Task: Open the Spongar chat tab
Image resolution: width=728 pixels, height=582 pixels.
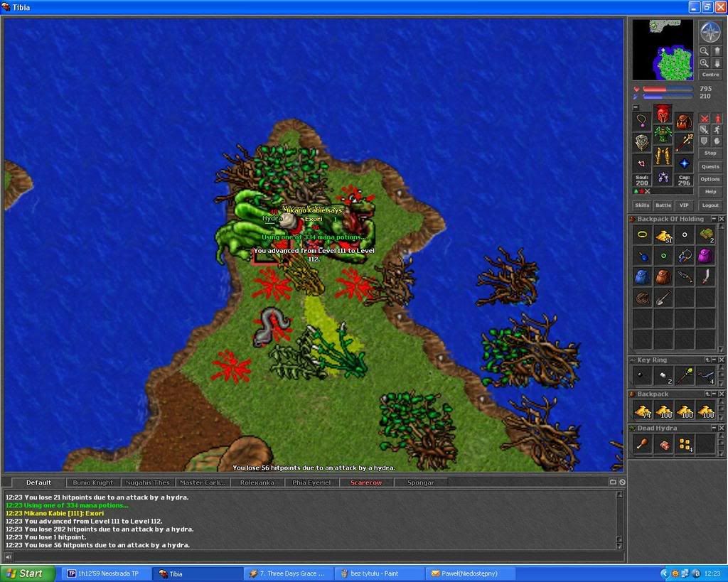Action: [x=421, y=483]
